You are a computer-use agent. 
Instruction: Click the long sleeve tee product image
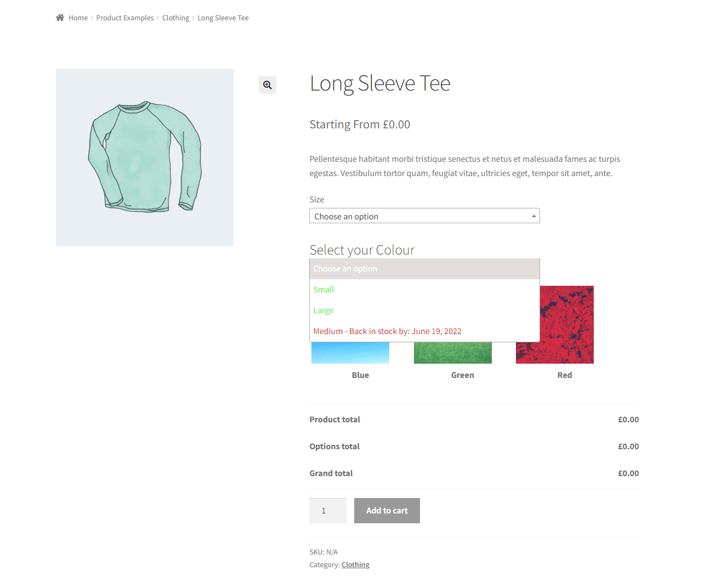145,157
